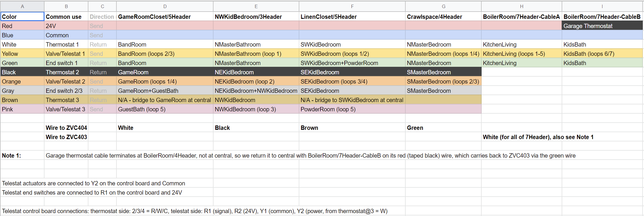Viewport: 644px width, 216px height.
Task: Click the 'Thermostat 3' cell
Action: (66, 100)
